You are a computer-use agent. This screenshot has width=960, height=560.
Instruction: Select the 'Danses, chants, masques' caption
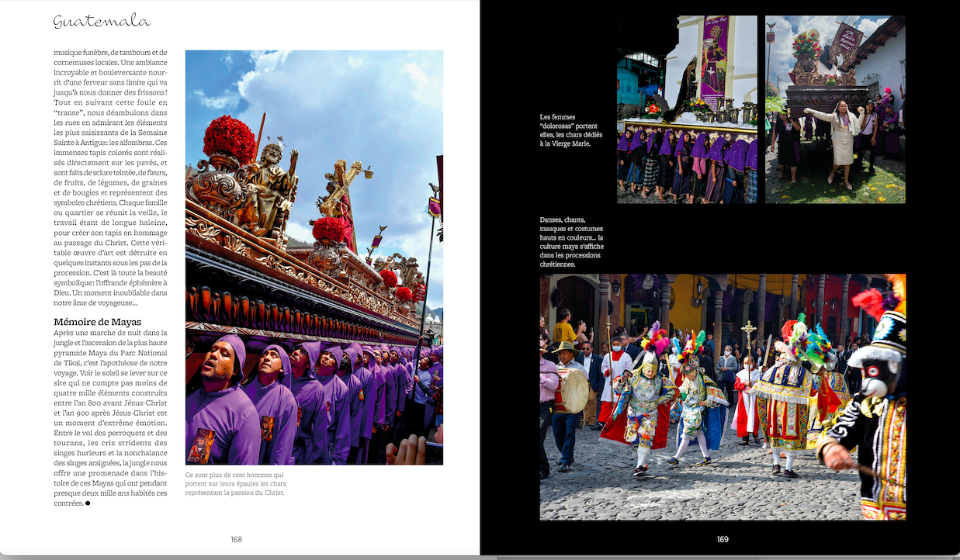571,242
